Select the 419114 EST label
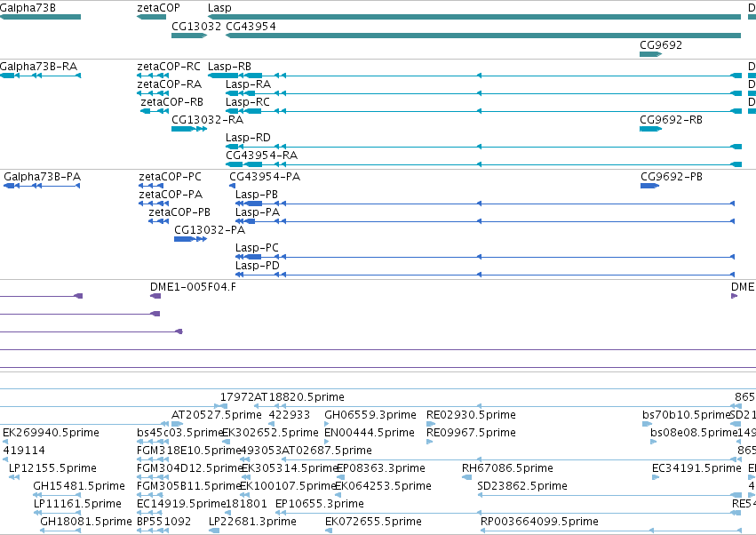756x535 pixels. tap(24, 451)
